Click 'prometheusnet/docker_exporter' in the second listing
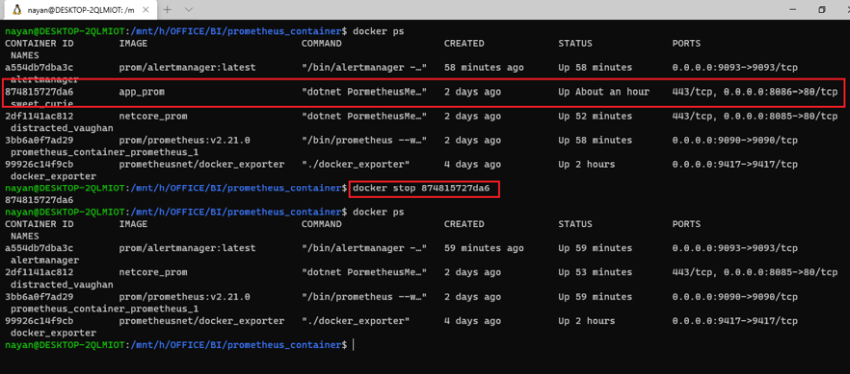Screen dimensions: 850x374 pyautogui.click(x=202, y=321)
